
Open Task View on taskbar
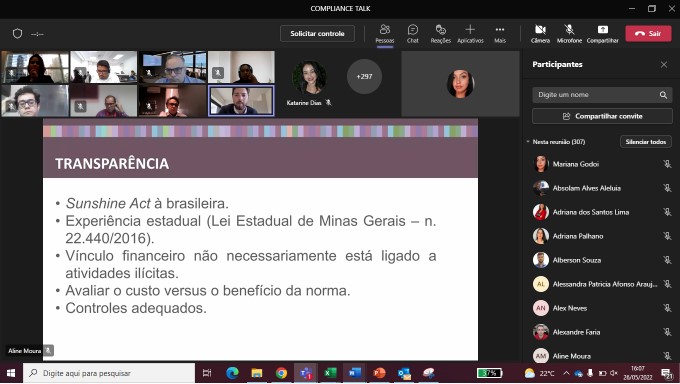pos(207,373)
